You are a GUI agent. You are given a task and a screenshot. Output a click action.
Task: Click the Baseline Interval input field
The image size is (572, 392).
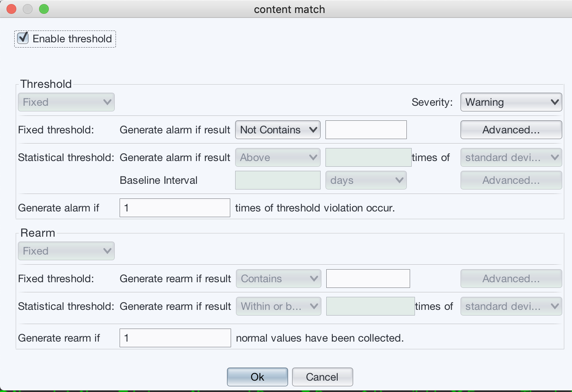coord(277,180)
